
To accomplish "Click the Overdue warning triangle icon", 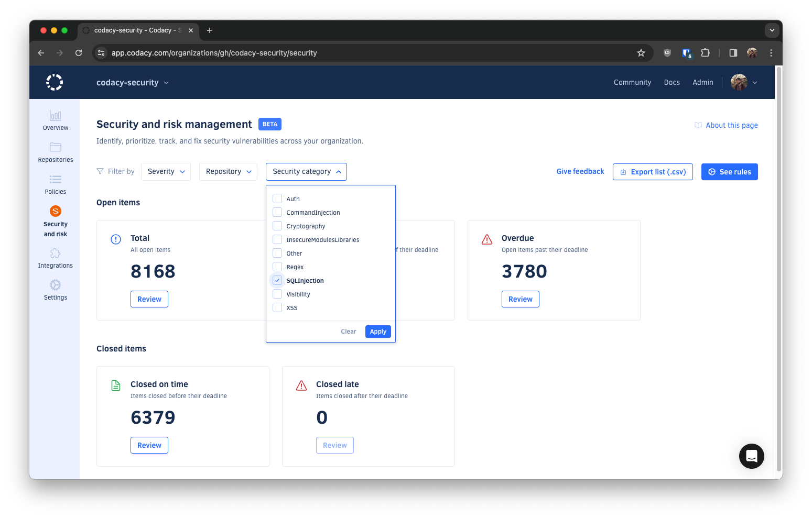I will (487, 239).
